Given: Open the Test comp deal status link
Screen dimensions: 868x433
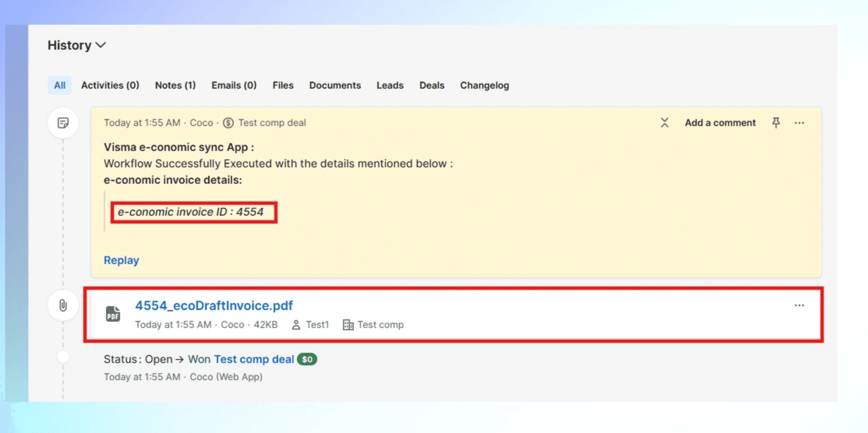Looking at the screenshot, I should point(254,359).
